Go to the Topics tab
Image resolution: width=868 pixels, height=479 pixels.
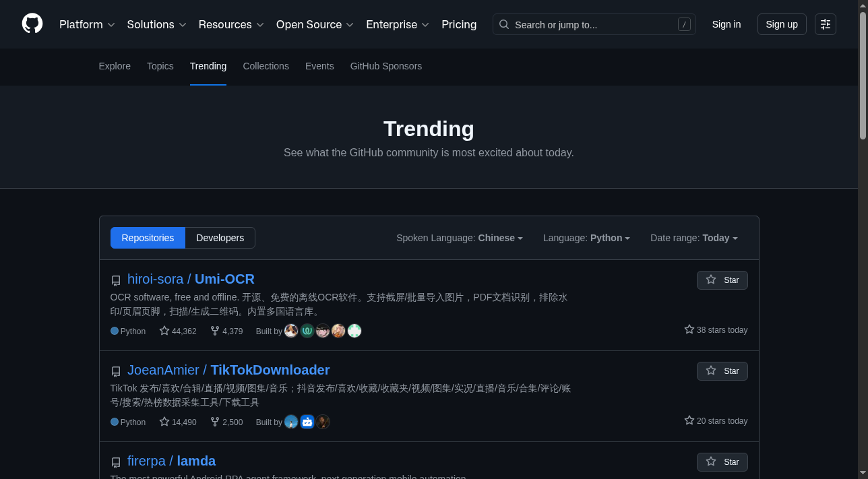(160, 66)
